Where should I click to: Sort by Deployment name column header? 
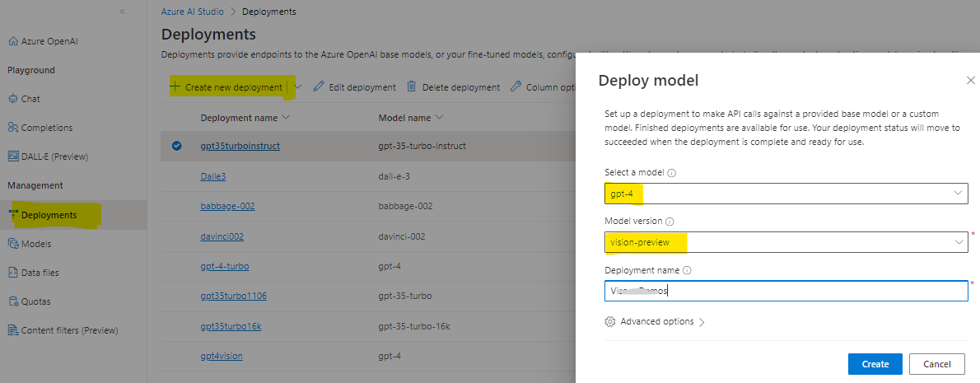[x=245, y=118]
